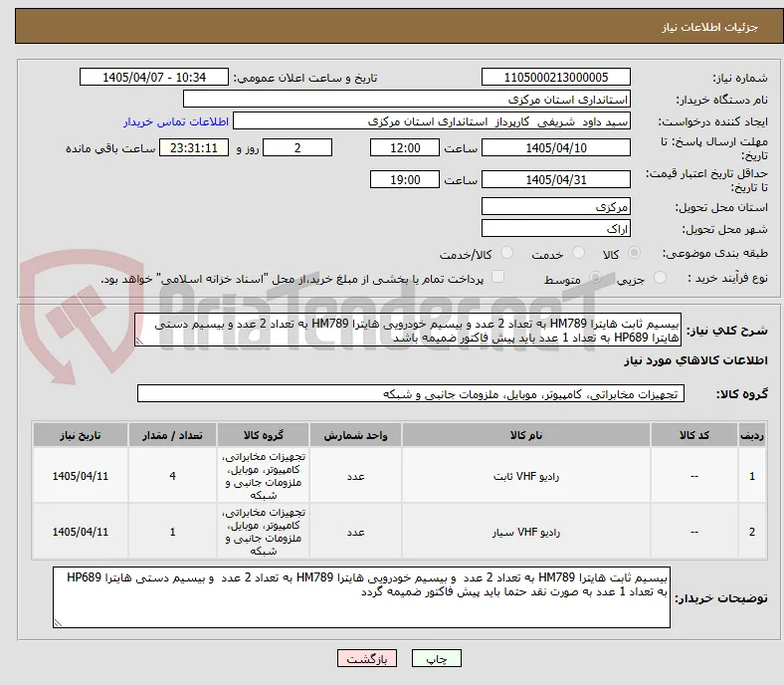Click the requester field سید داود شریفی

pos(432,121)
